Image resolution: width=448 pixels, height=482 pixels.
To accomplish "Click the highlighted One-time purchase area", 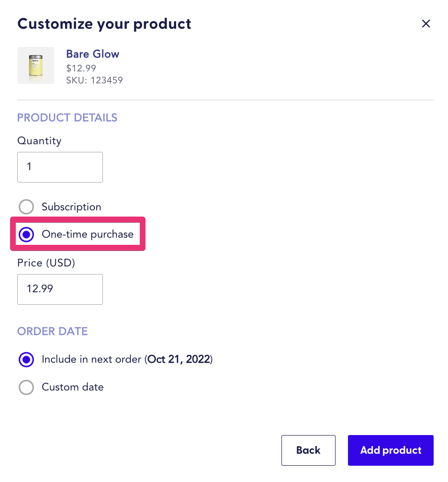I will click(x=78, y=234).
